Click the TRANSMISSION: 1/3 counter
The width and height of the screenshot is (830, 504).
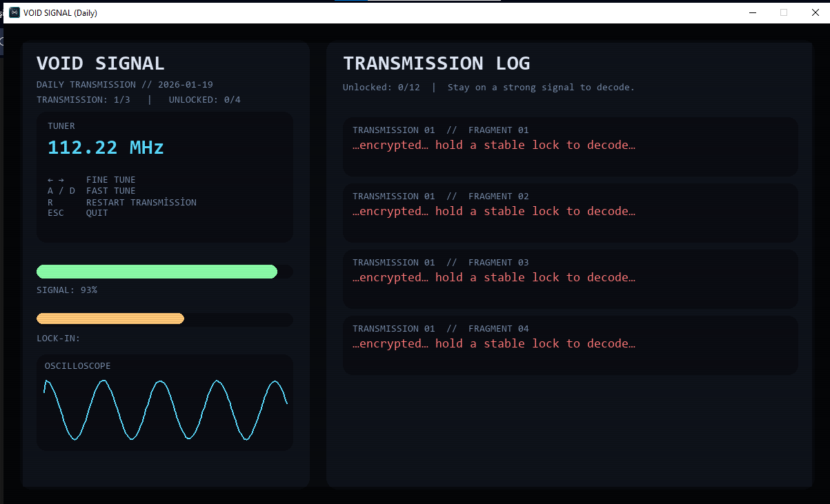tap(83, 100)
